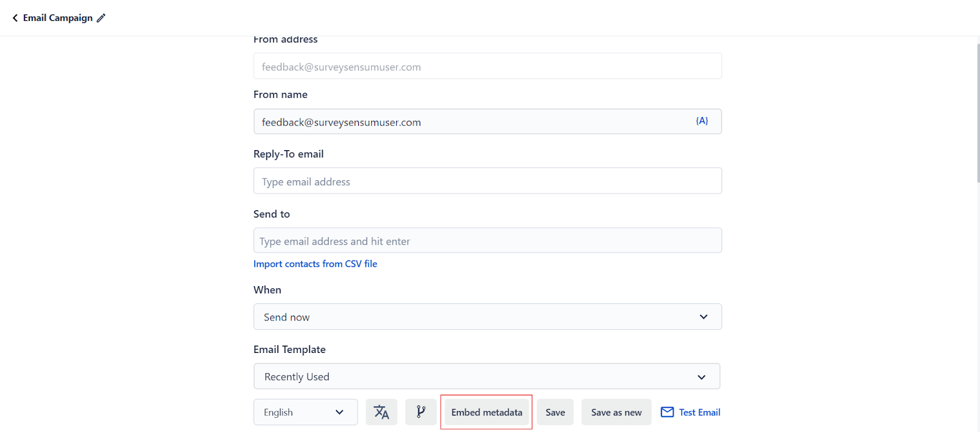Viewport: 980px width, 432px height.
Task: Click the pencil icon to rename campaign
Action: (101, 18)
